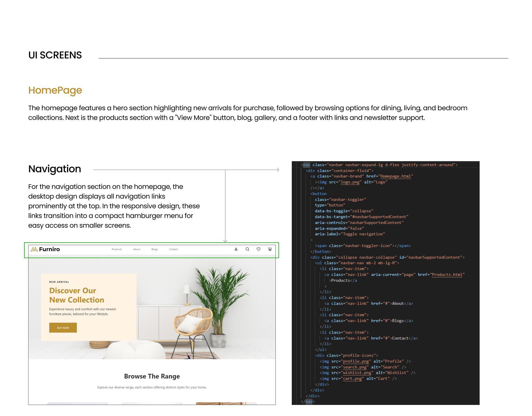This screenshot has width=532, height=416.
Task: Click the BUY NOW button
Action: click(63, 328)
